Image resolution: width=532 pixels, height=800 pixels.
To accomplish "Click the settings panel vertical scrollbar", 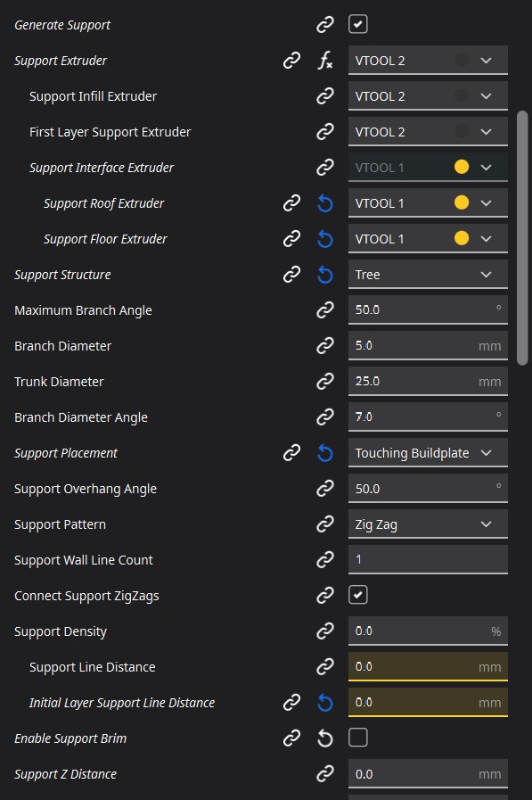I will 522,238.
